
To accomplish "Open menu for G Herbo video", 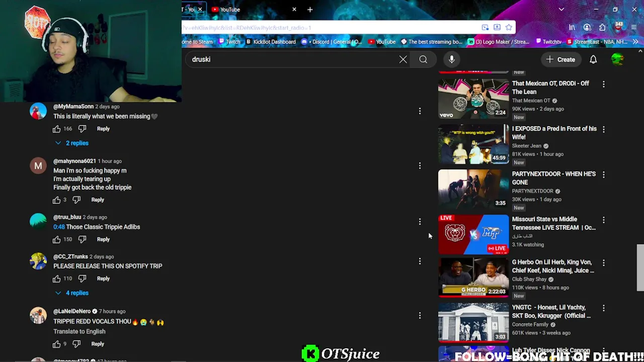I will tap(604, 262).
